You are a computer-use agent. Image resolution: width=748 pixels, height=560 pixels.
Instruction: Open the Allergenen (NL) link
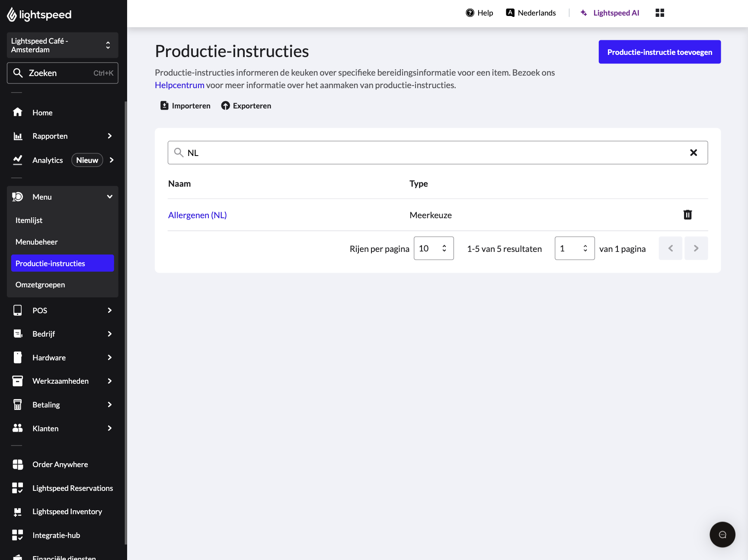[197, 215]
